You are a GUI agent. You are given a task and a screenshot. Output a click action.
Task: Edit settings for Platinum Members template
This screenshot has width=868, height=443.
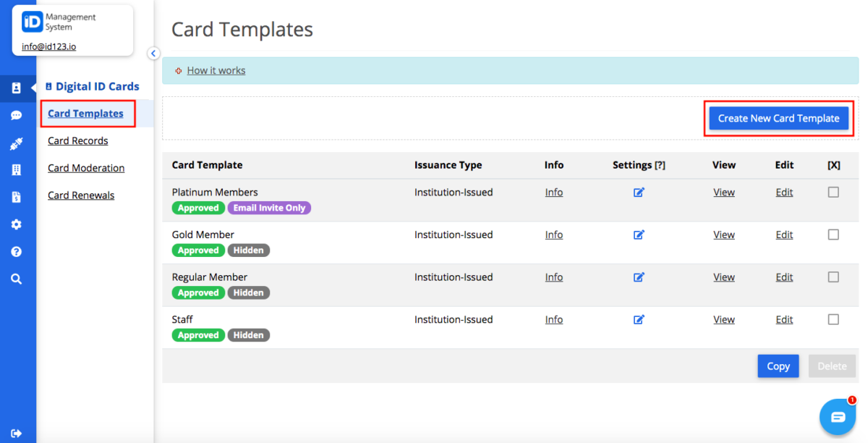coord(639,192)
